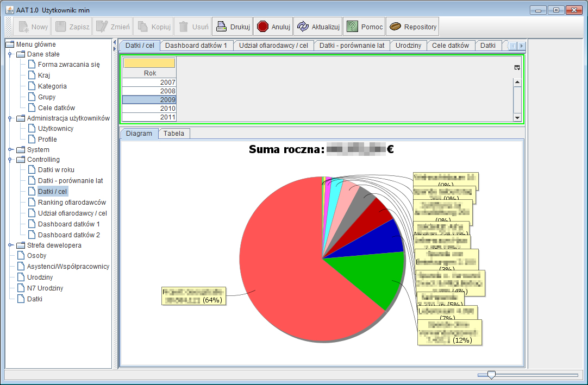588x385 pixels.
Task: Collapse the Administracja użytkowników node
Action: [x=10, y=118]
